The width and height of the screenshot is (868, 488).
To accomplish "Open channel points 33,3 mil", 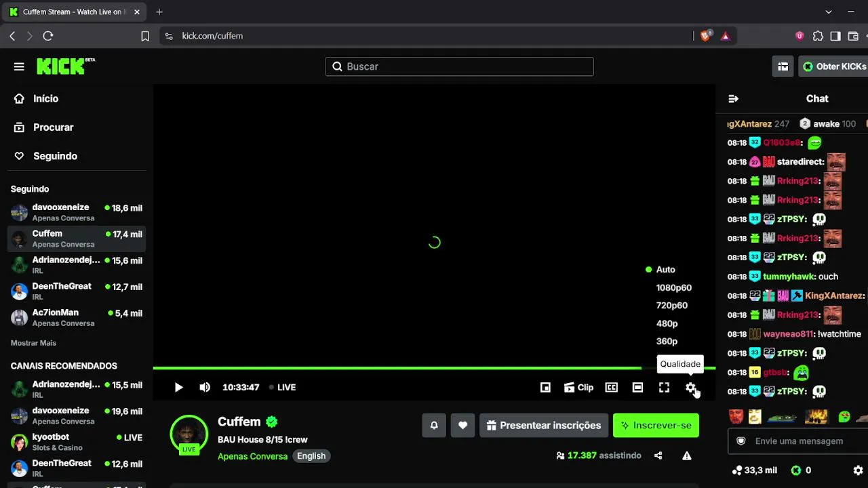I will point(755,470).
